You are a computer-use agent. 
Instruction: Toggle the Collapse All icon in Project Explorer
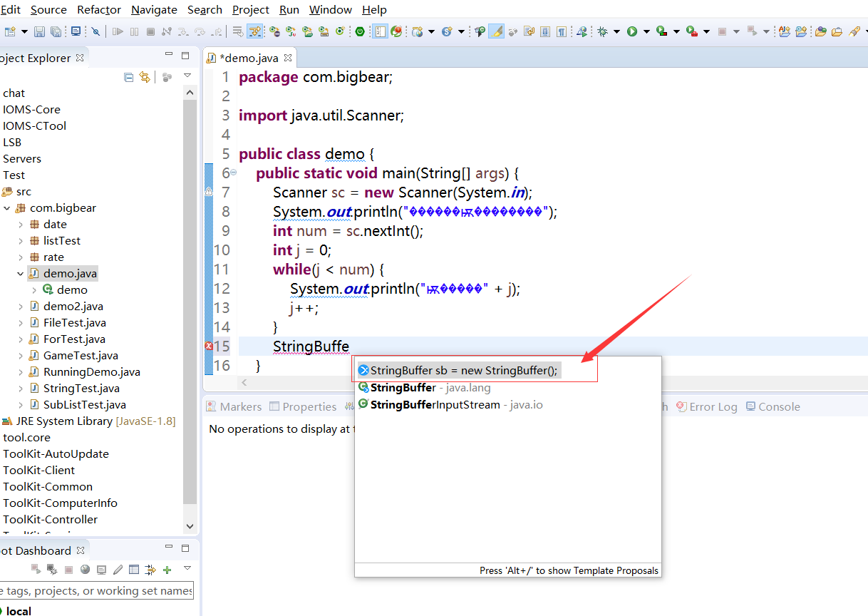click(128, 76)
